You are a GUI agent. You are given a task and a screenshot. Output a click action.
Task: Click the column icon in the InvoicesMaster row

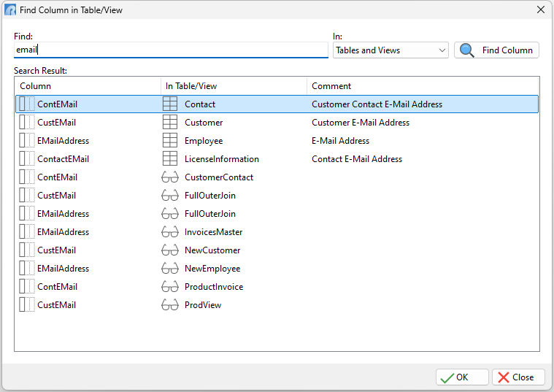coord(27,232)
